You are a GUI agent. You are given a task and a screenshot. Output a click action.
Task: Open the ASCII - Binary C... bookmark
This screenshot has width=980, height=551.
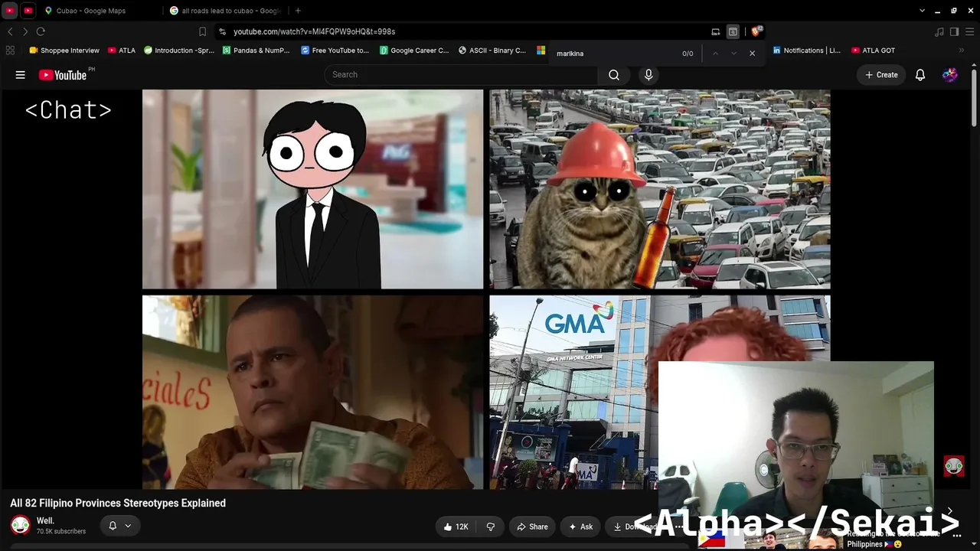[x=492, y=51]
